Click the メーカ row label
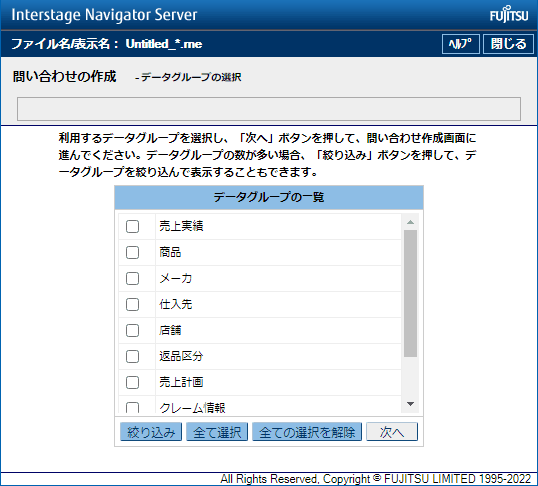This screenshot has height=486, width=538. coord(176,278)
